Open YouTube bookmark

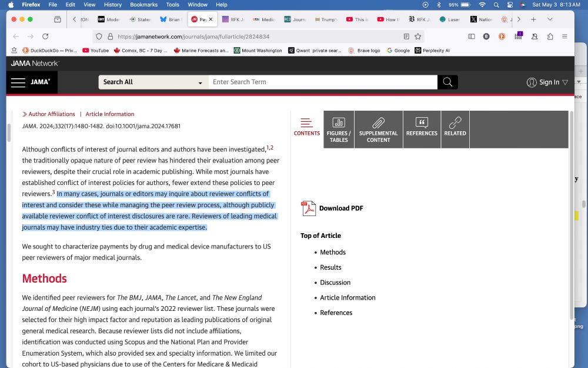pos(96,50)
